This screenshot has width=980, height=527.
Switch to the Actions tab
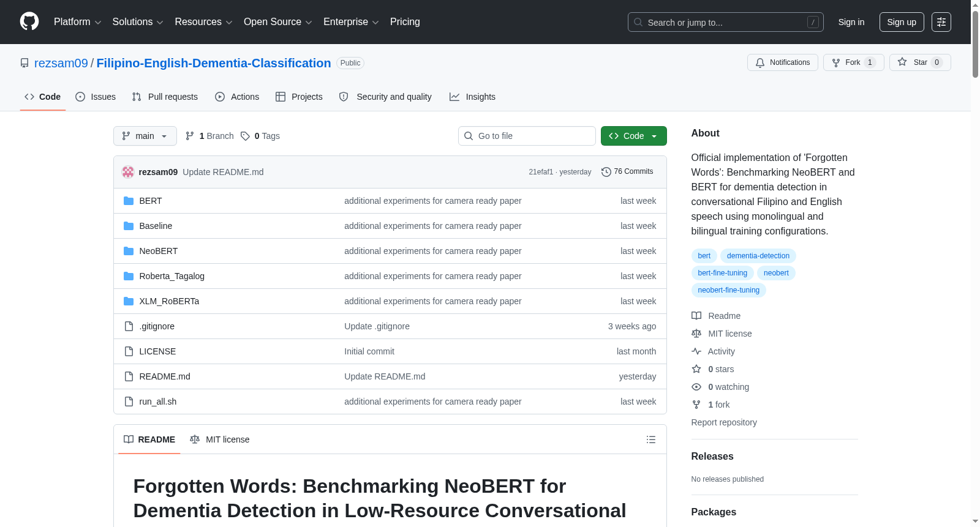[x=237, y=97]
